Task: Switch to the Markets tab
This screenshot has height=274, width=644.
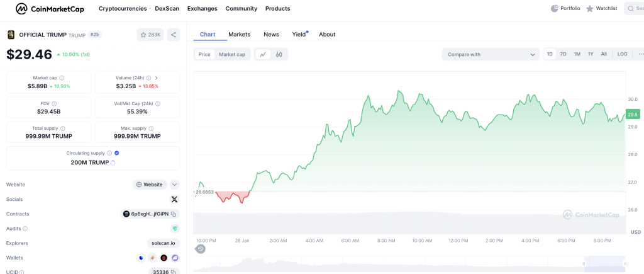Action: (x=240, y=35)
